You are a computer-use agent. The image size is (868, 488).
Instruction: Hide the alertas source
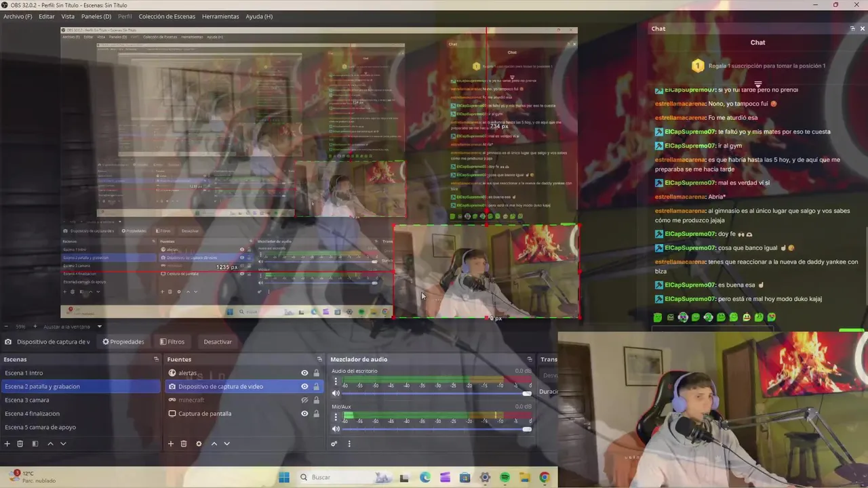point(304,373)
